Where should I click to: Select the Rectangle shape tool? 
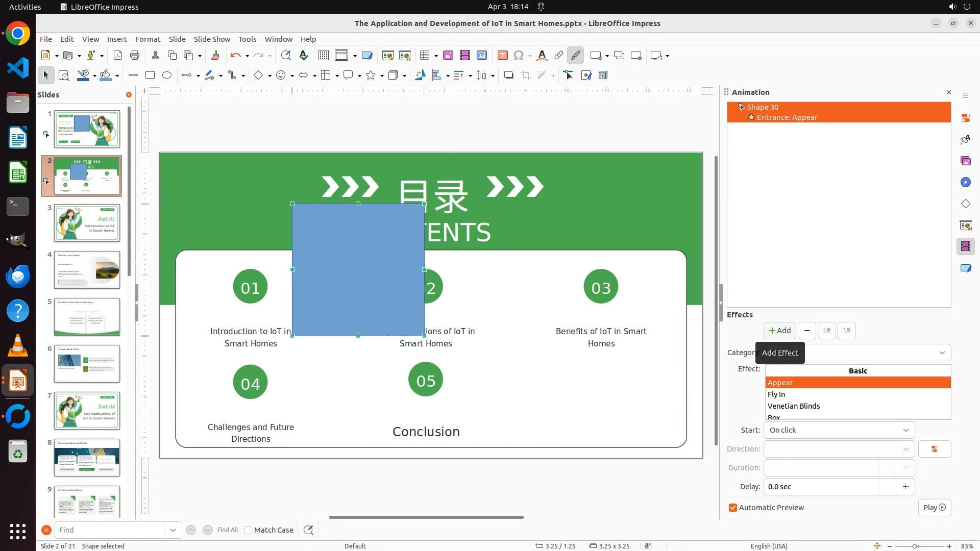point(150,75)
